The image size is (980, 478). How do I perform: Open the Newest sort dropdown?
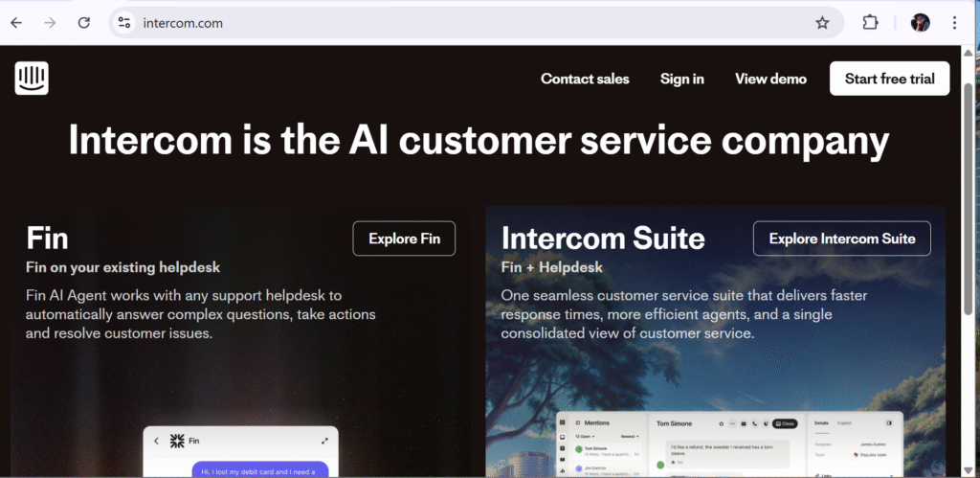click(x=630, y=436)
